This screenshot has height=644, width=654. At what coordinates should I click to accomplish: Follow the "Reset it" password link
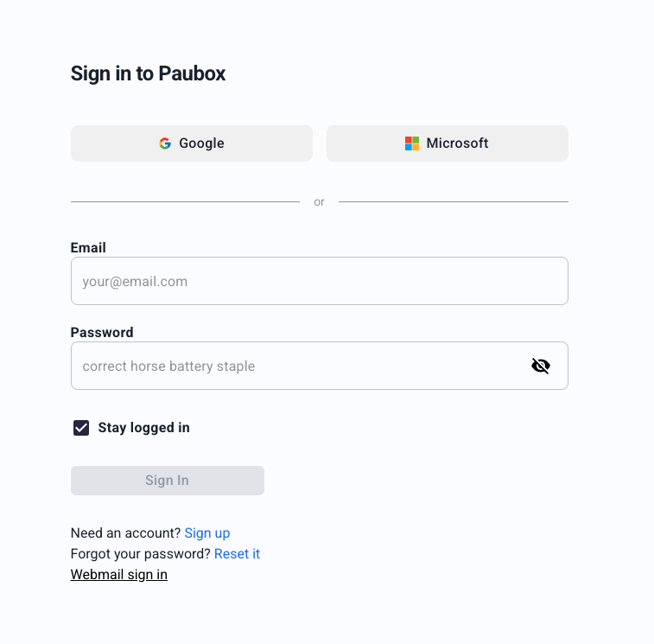tap(237, 554)
